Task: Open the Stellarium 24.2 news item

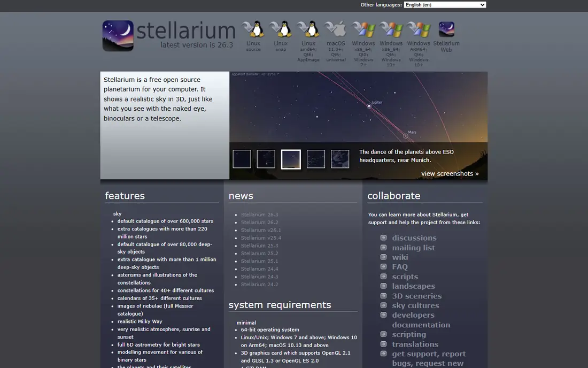Action: pos(259,285)
